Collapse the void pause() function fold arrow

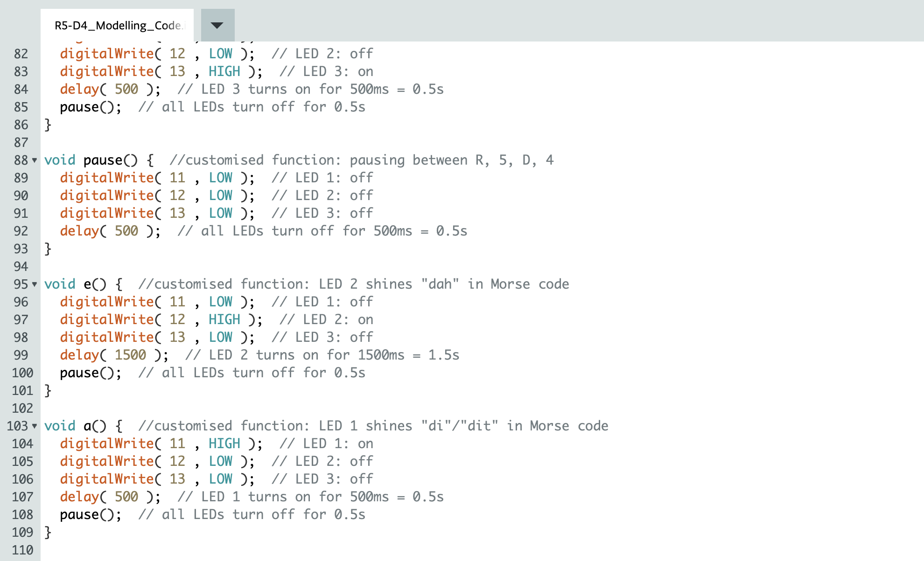[x=35, y=160]
